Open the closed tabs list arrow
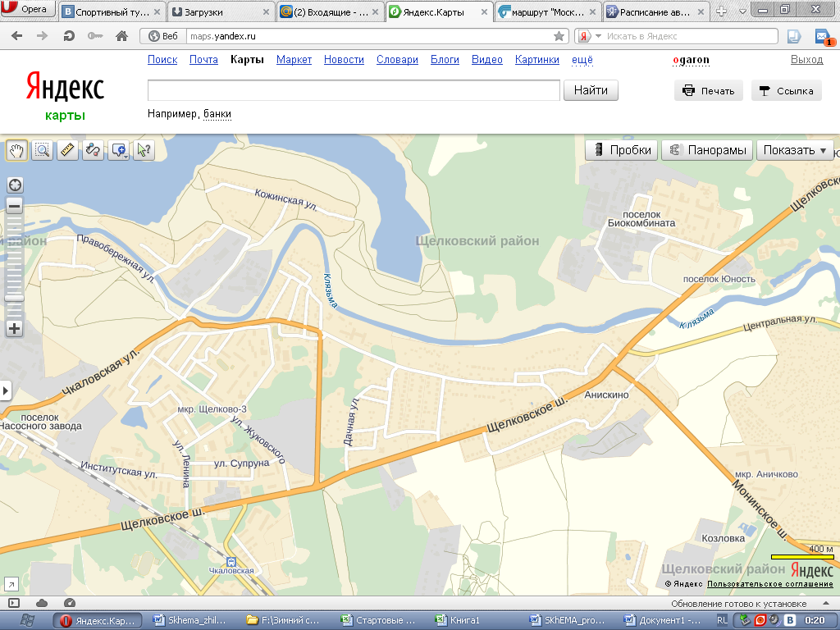Image resolution: width=840 pixels, height=630 pixels. tap(742, 11)
